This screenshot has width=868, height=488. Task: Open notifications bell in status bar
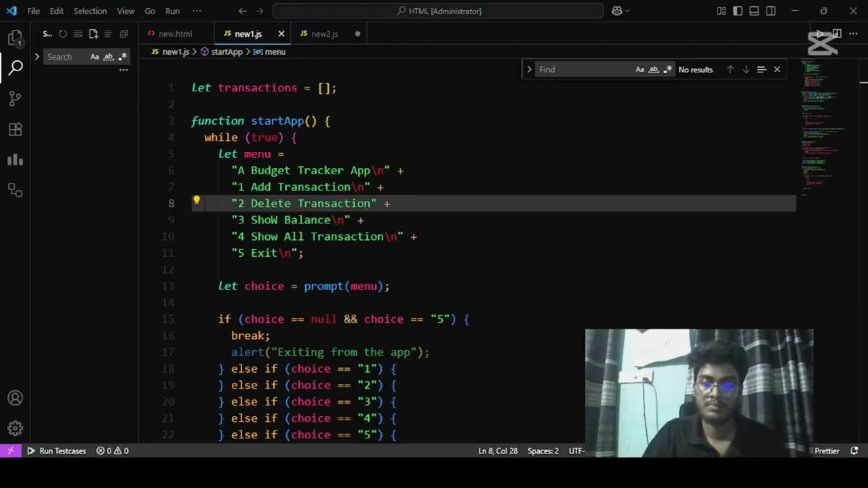coord(854,451)
